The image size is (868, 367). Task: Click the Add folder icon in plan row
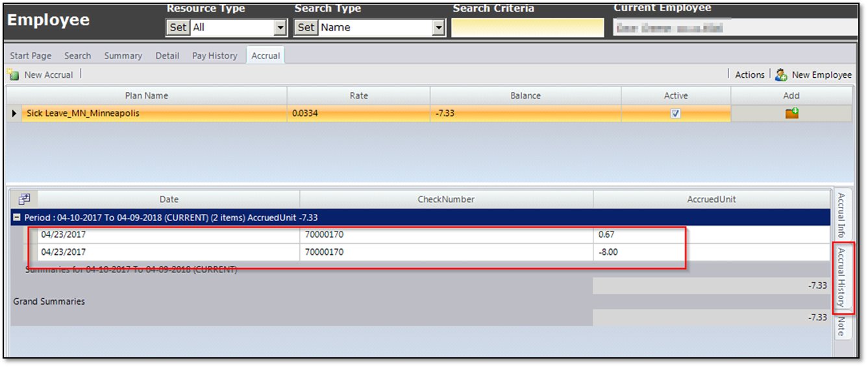coord(791,113)
